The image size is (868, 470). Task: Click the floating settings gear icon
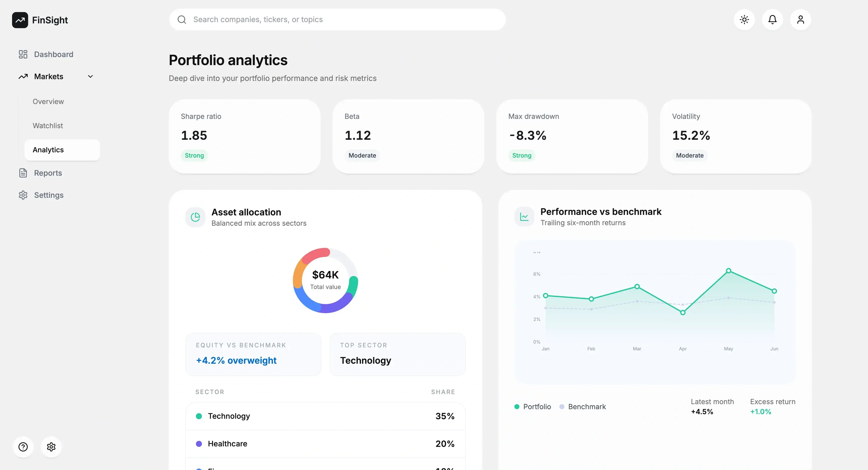point(51,446)
